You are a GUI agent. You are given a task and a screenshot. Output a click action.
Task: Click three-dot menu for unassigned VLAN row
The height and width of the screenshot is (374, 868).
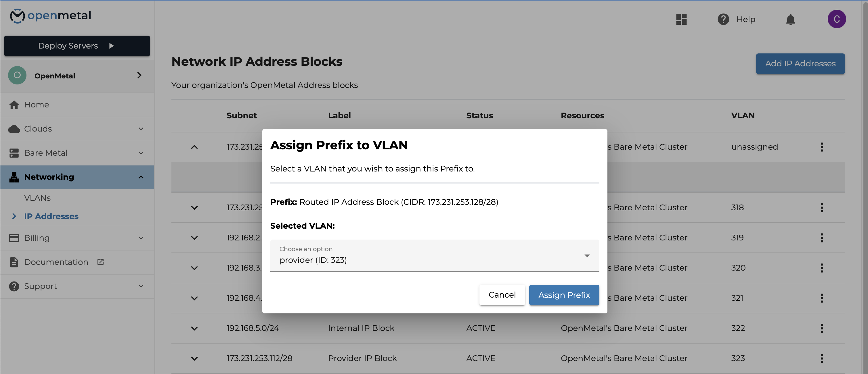pyautogui.click(x=822, y=147)
